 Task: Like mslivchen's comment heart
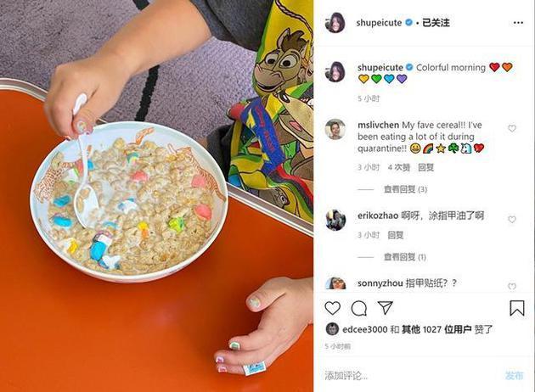pyautogui.click(x=512, y=128)
